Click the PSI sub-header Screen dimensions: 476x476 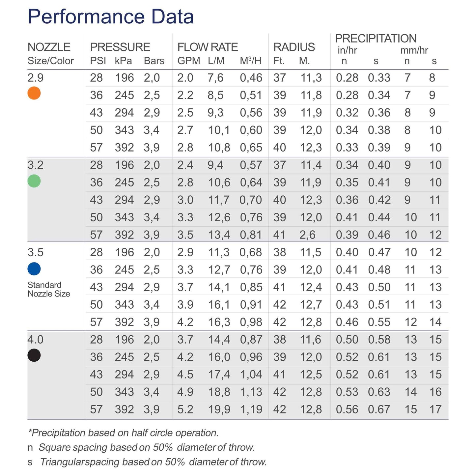point(98,61)
